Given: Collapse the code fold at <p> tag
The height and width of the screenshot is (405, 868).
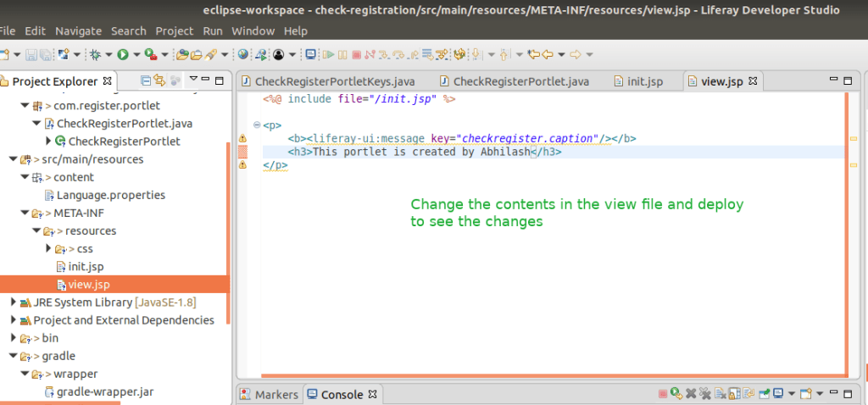Looking at the screenshot, I should (257, 125).
